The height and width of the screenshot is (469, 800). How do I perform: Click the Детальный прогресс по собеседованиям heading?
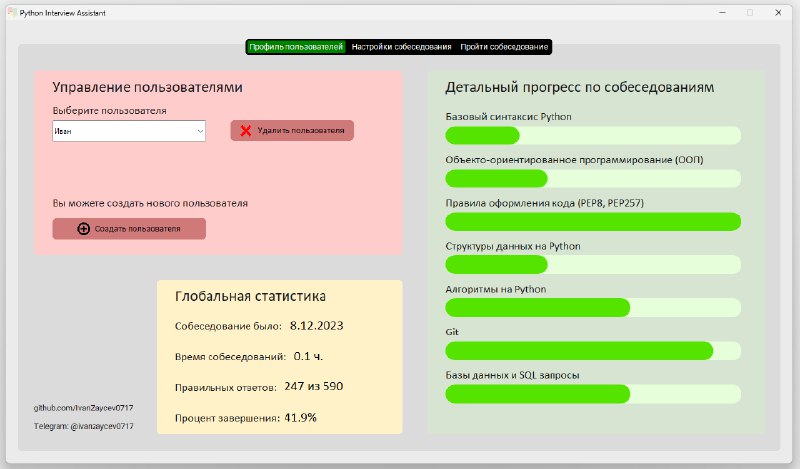tap(580, 87)
